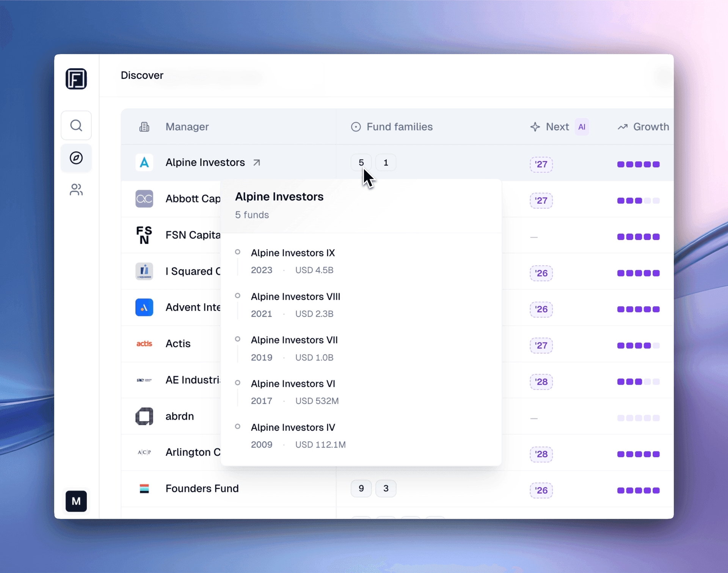This screenshot has width=728, height=573.
Task: Sort by Next column header
Action: click(557, 127)
